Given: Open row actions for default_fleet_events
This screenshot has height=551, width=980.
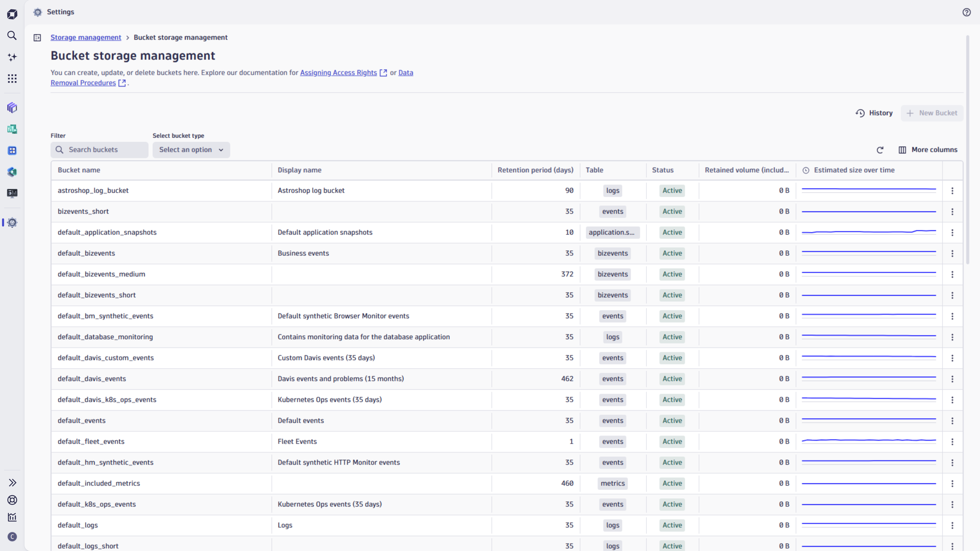Looking at the screenshot, I should coord(952,442).
